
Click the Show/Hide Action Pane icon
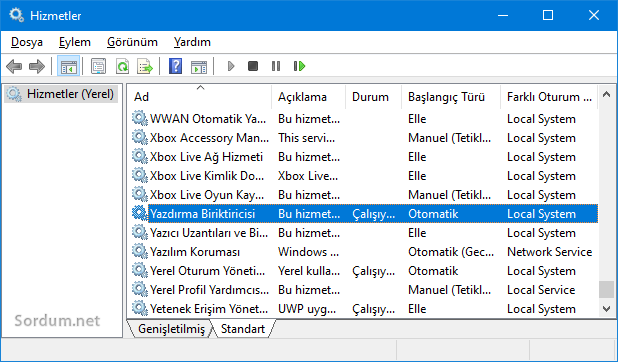pos(199,67)
